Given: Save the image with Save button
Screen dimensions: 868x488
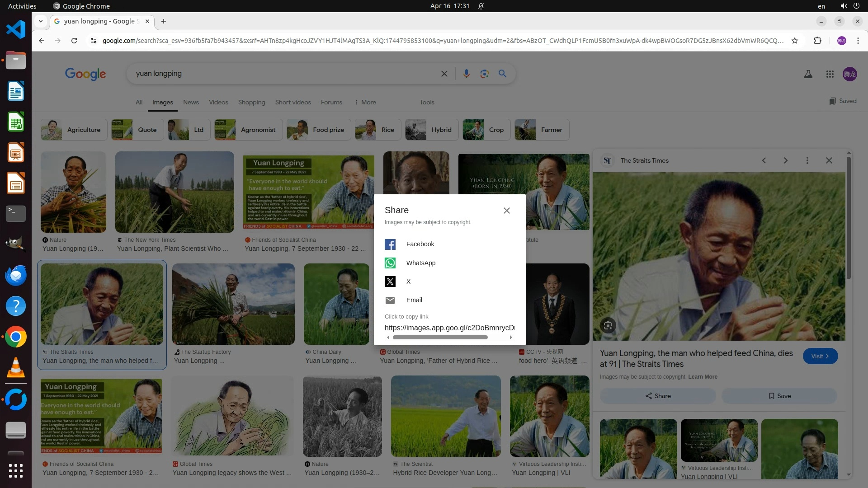Looking at the screenshot, I should coord(779,396).
